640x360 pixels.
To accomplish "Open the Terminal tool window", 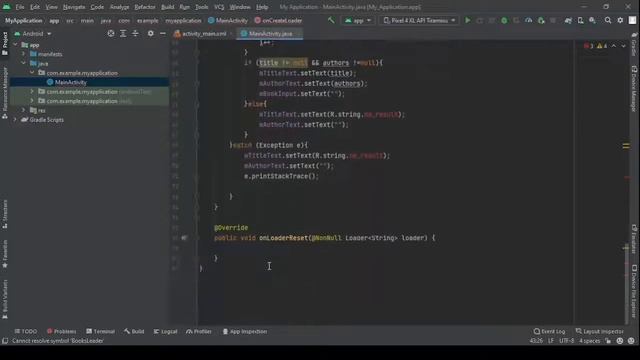I will coord(100,331).
